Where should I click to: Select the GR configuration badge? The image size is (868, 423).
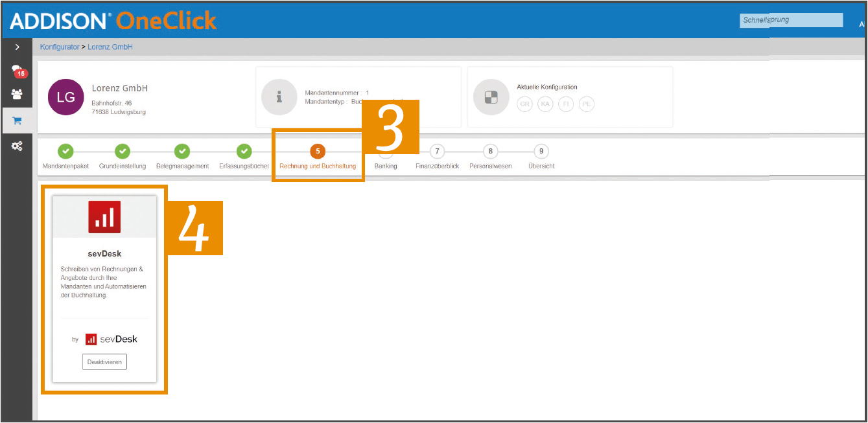[x=525, y=104]
